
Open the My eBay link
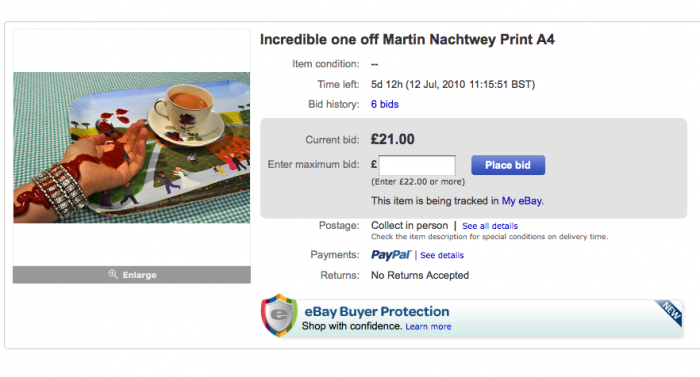point(523,201)
